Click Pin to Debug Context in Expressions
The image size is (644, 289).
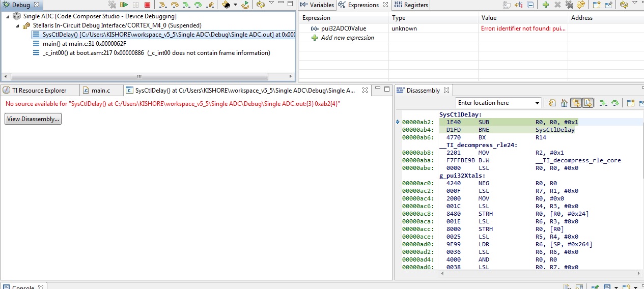(x=609, y=5)
